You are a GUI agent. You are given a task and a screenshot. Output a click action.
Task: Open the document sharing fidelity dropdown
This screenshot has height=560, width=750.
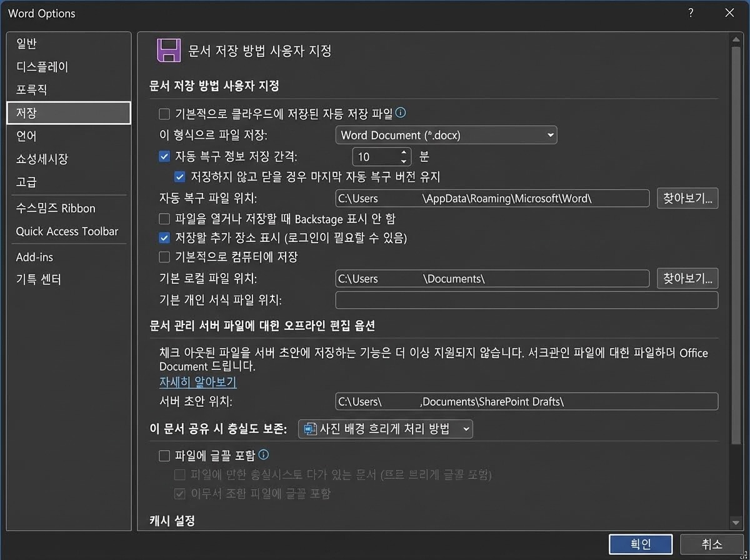click(466, 429)
